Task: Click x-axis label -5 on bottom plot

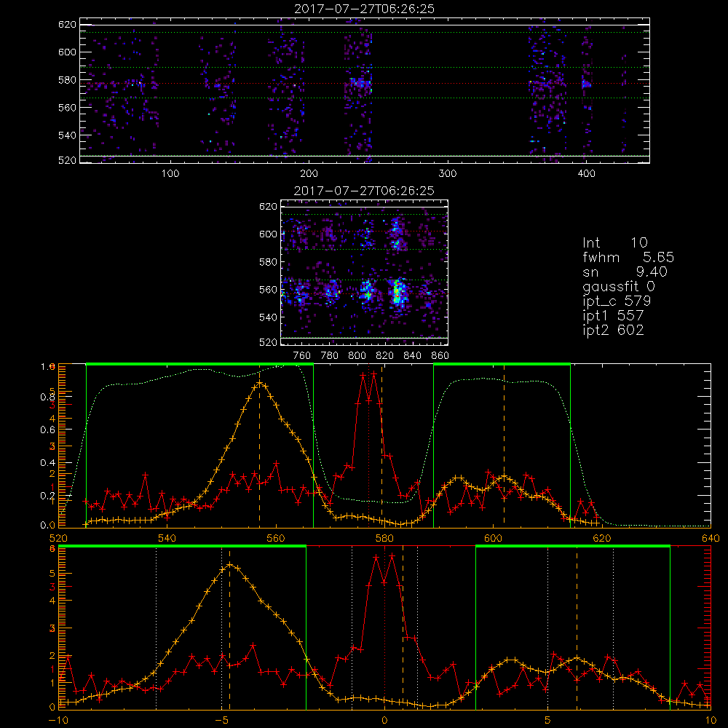Action: [221, 721]
